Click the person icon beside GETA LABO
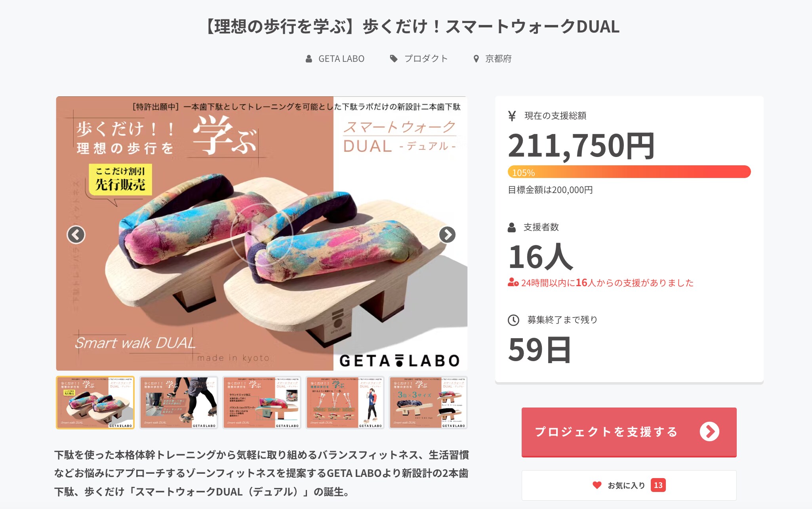 click(309, 59)
